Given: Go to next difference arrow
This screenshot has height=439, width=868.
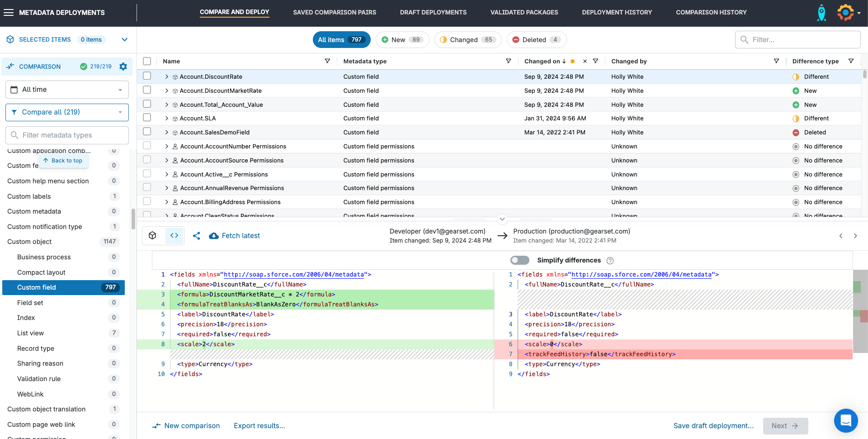Looking at the screenshot, I should (855, 236).
